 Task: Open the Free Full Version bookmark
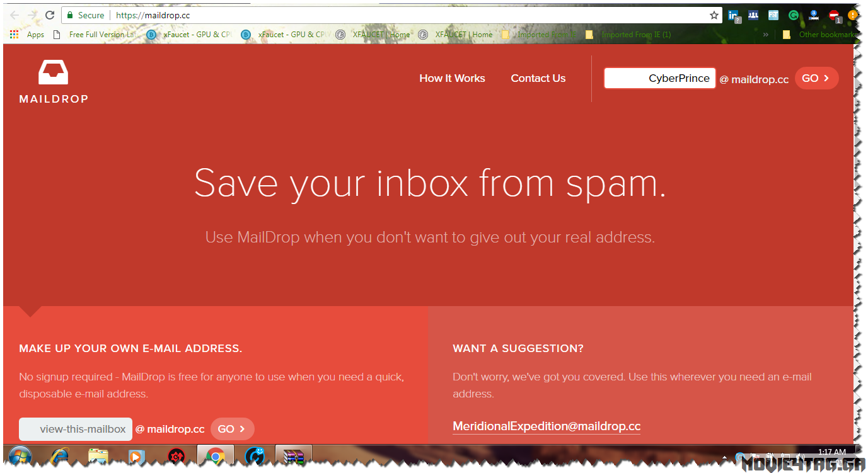94,35
